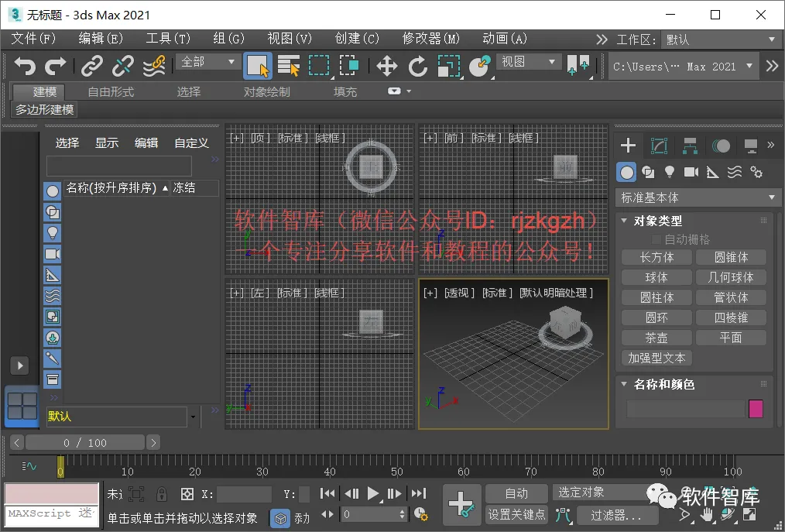The height and width of the screenshot is (532, 785).
Task: Open the 编辑(E) menu
Action: (101, 39)
